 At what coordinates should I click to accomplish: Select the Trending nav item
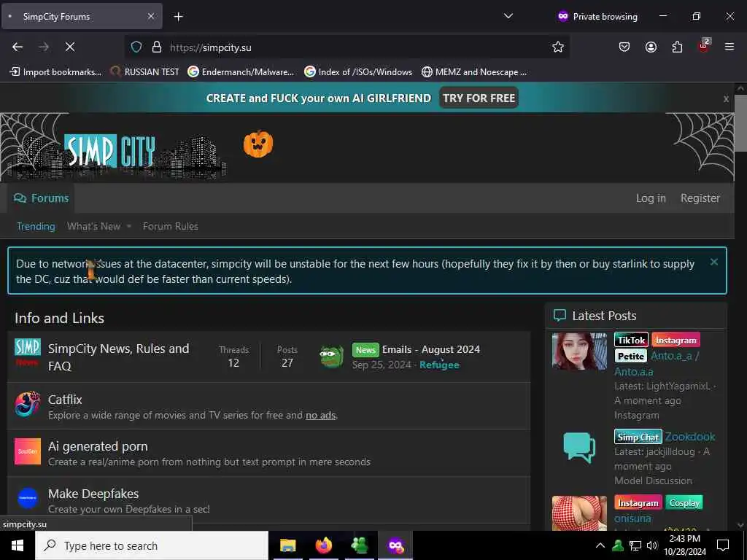click(x=36, y=226)
